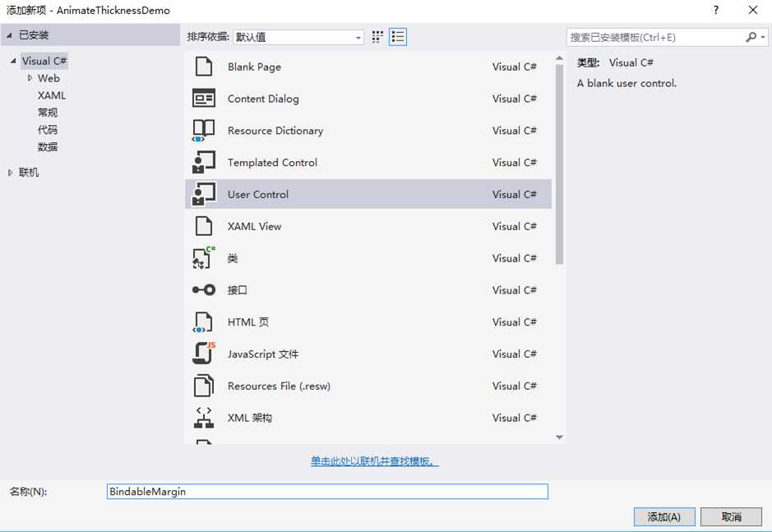Select the 常规 category
Screen dimensions: 772x532
(x=48, y=113)
